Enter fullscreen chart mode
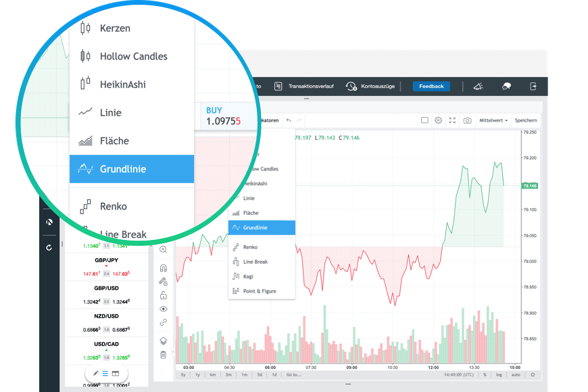This screenshot has height=392, width=588. [x=453, y=120]
